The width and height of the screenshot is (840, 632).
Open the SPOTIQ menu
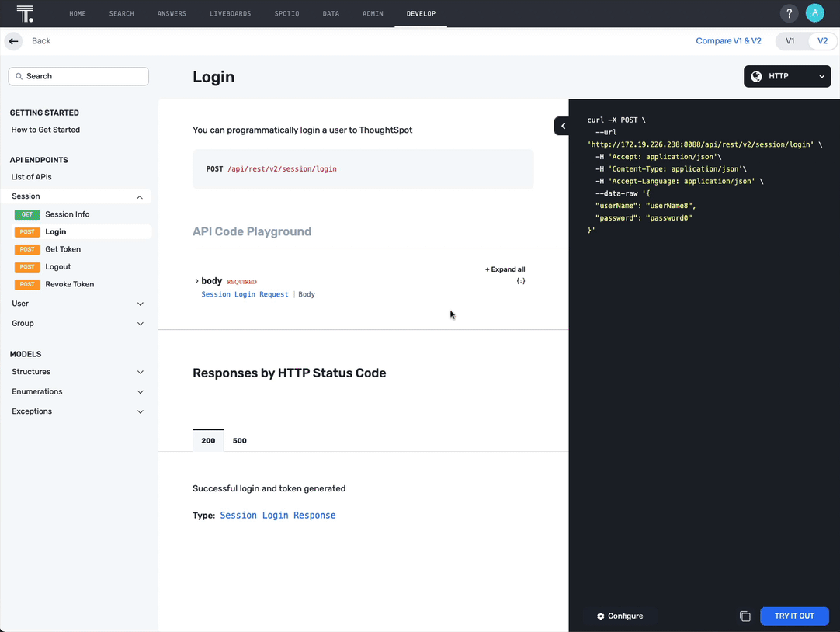[x=286, y=14]
